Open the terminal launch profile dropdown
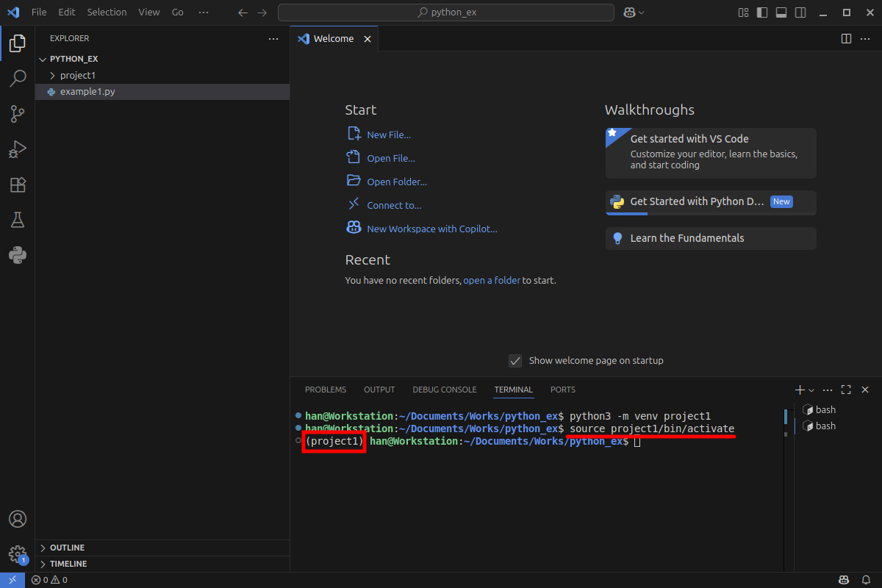 pos(811,390)
